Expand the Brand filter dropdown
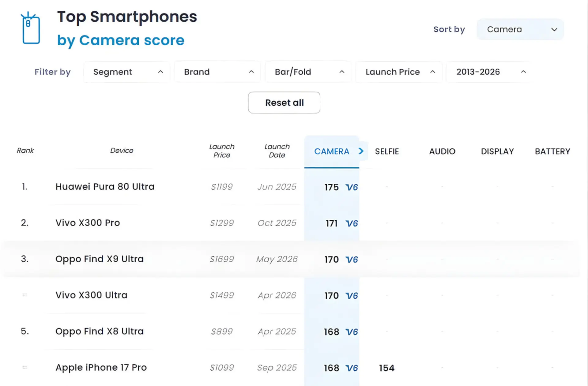588x386 pixels. [217, 72]
